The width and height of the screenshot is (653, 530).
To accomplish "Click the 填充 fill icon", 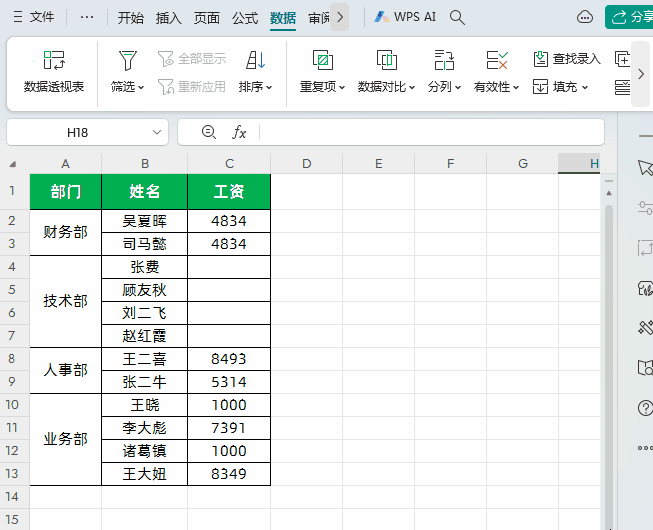I will click(x=540, y=87).
